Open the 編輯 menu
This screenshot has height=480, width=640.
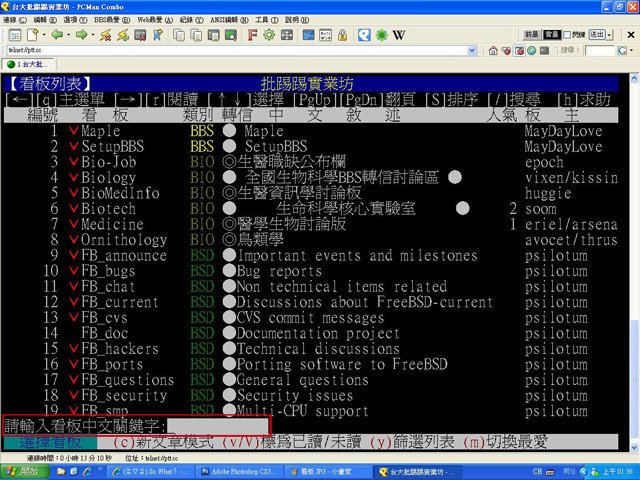(x=45, y=20)
